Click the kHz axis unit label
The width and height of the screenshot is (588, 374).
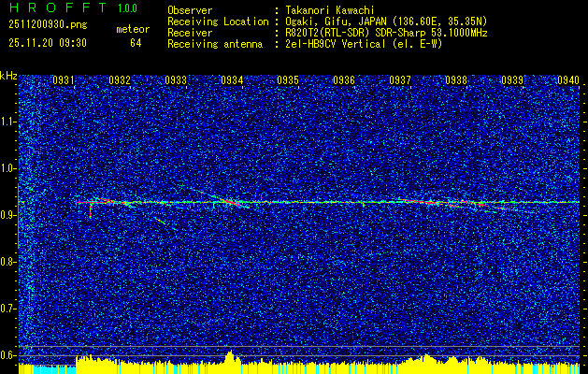[8, 76]
